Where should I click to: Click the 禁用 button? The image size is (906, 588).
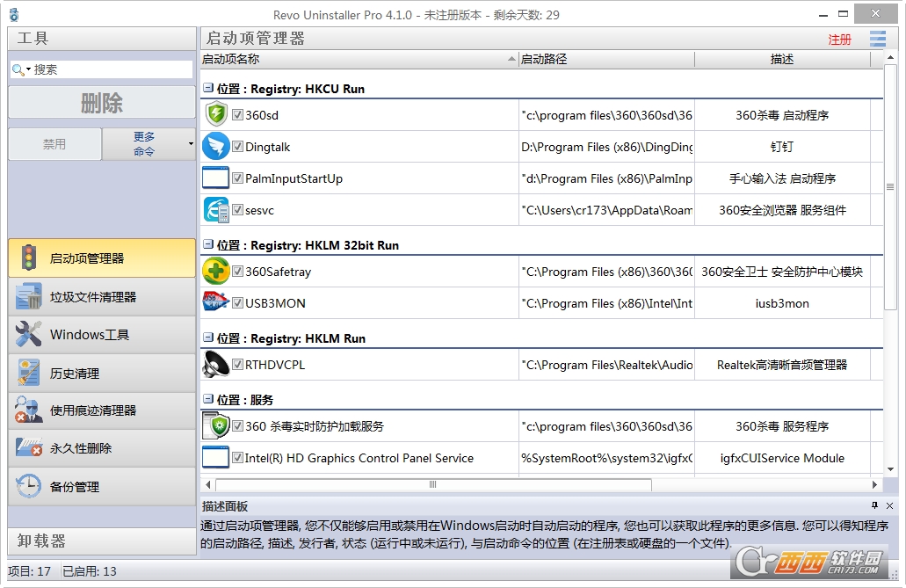click(x=54, y=143)
